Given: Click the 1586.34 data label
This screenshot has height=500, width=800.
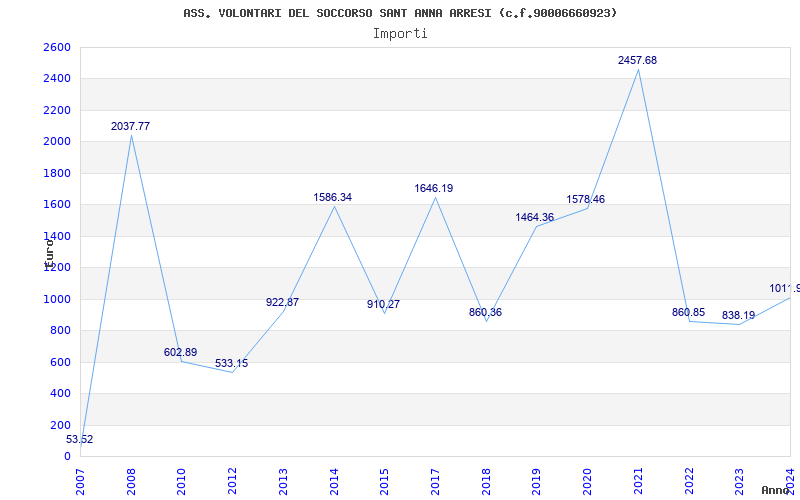Looking at the screenshot, I should pyautogui.click(x=333, y=197).
